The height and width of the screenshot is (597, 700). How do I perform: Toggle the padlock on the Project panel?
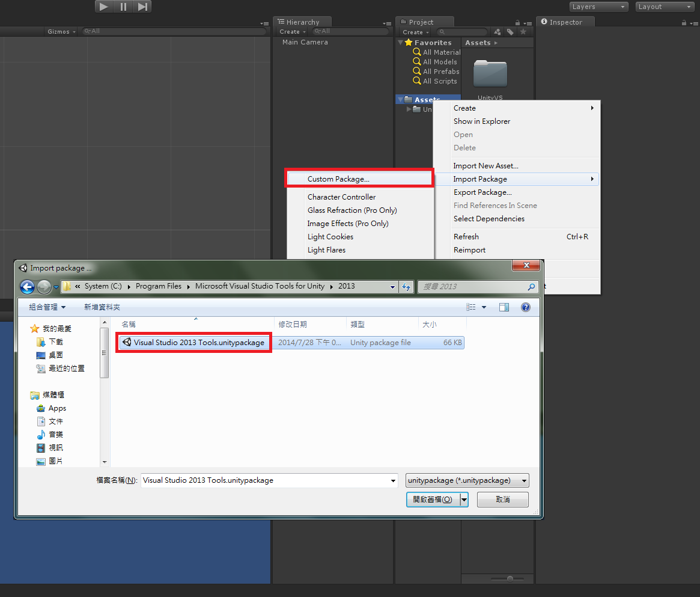click(x=517, y=22)
